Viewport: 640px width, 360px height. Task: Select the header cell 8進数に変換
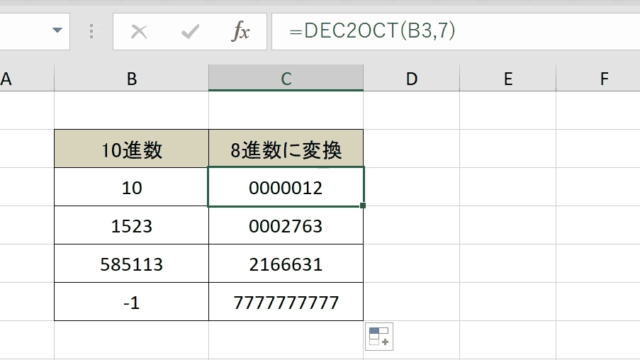pyautogui.click(x=286, y=149)
